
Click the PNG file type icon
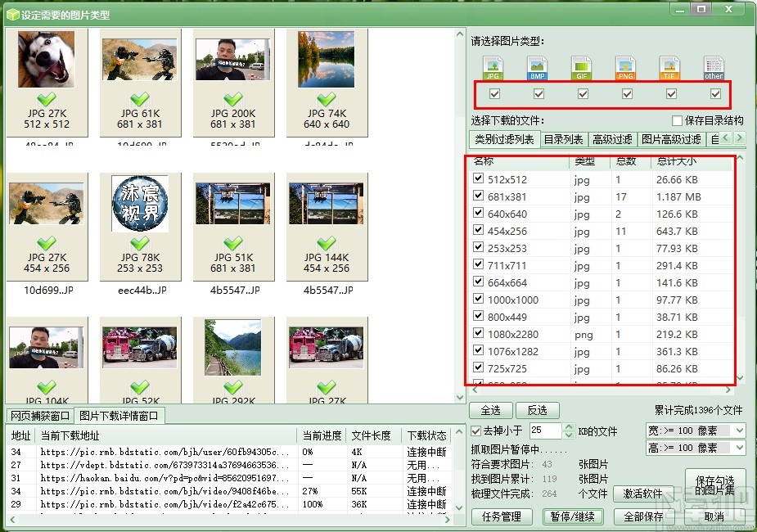pyautogui.click(x=626, y=68)
